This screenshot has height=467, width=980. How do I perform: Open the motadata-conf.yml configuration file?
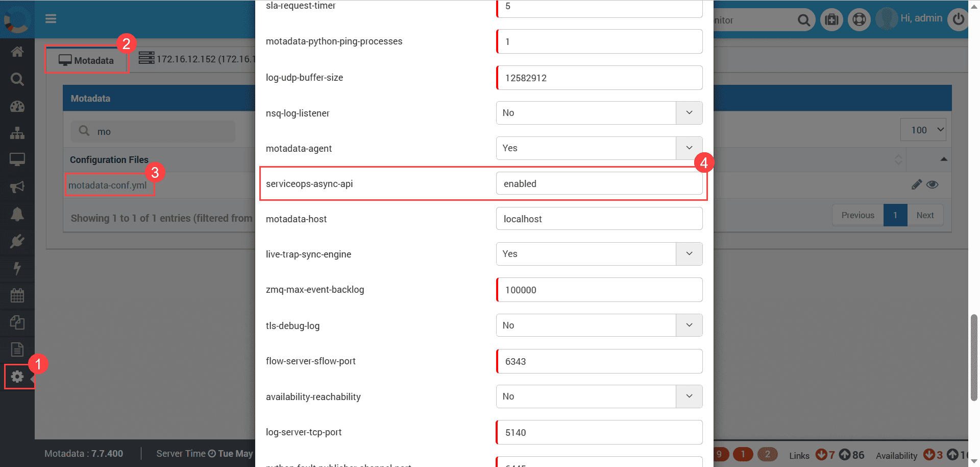click(109, 185)
